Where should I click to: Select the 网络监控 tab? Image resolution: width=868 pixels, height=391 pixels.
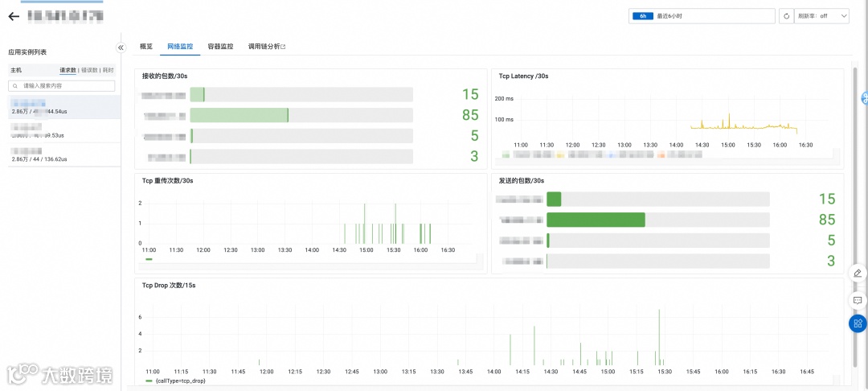point(180,47)
